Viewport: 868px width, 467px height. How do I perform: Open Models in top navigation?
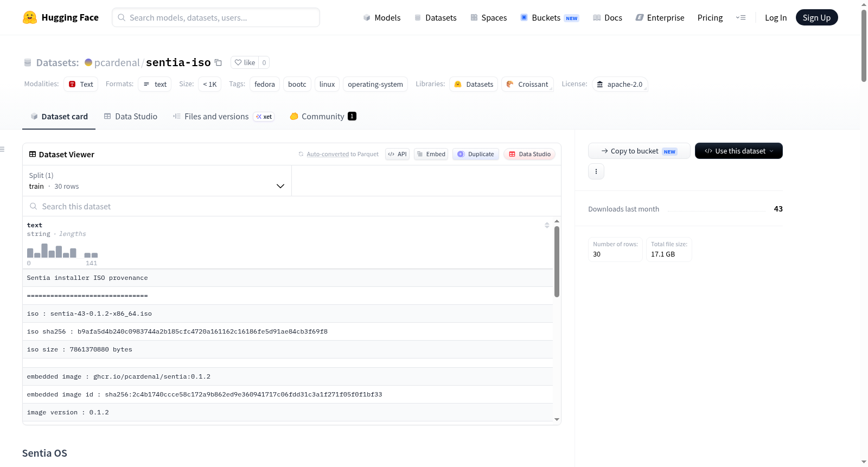pyautogui.click(x=382, y=17)
